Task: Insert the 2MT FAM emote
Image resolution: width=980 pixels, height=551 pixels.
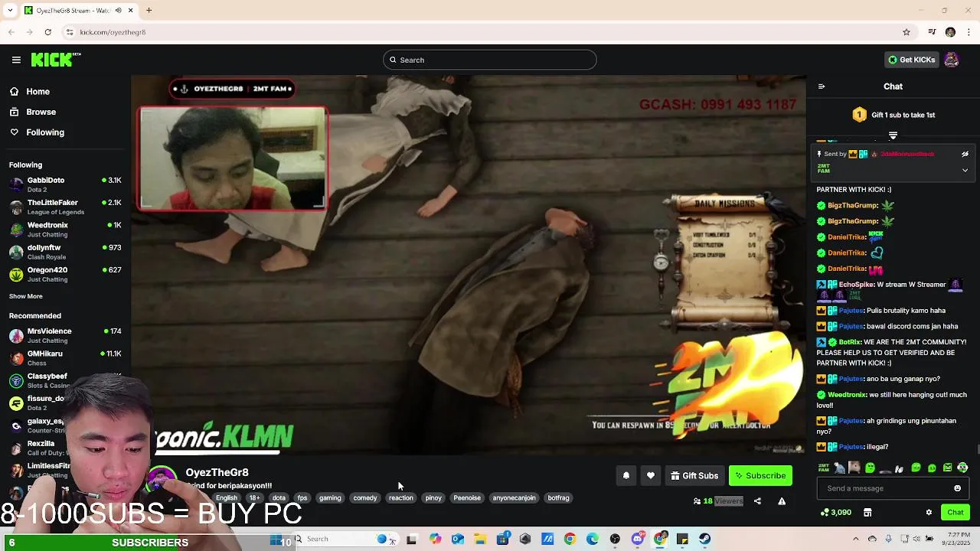Action: (x=824, y=468)
